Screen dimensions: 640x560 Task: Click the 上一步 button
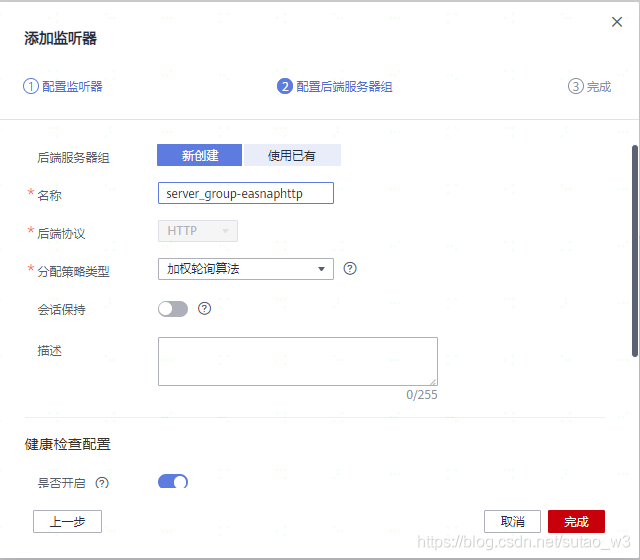[x=67, y=522]
